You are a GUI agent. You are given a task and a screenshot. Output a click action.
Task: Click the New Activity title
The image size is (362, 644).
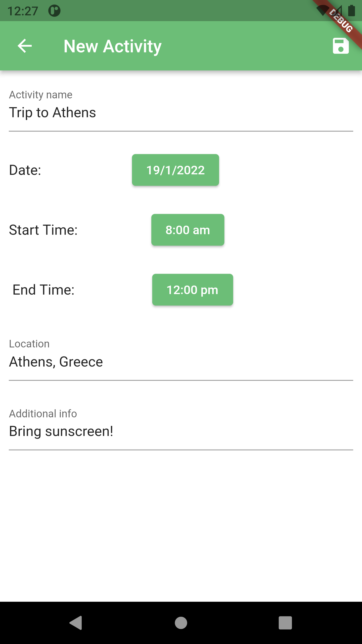pos(112,46)
